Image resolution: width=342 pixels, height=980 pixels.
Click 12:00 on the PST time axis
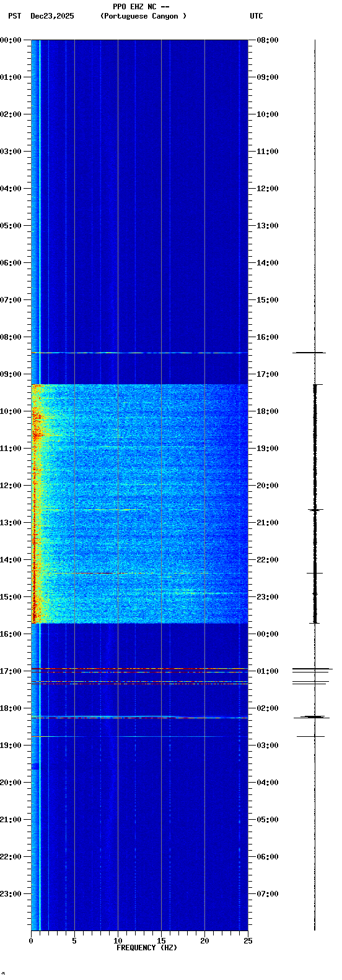click(x=11, y=486)
